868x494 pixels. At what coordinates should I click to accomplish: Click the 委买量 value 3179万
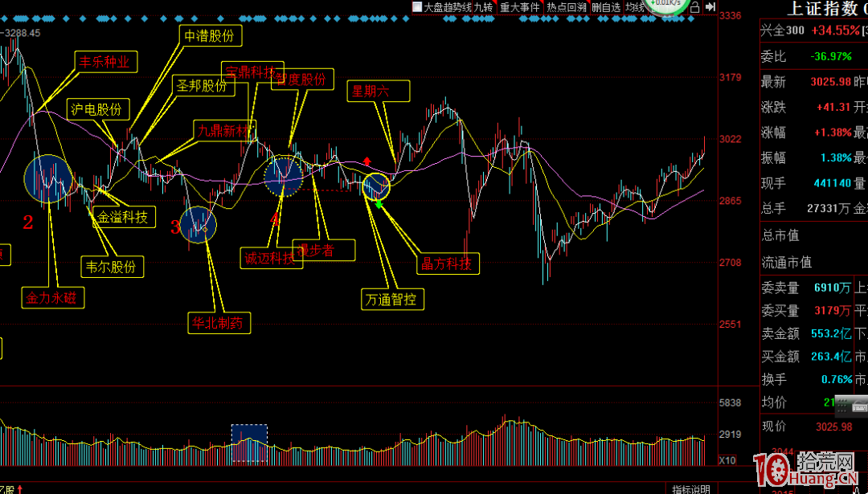click(x=833, y=311)
